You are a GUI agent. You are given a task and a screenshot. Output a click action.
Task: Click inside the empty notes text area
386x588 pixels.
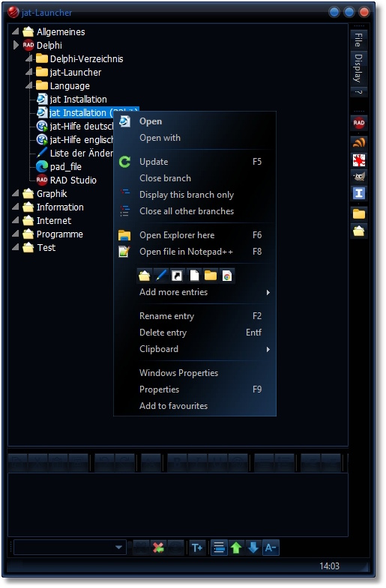(178, 505)
